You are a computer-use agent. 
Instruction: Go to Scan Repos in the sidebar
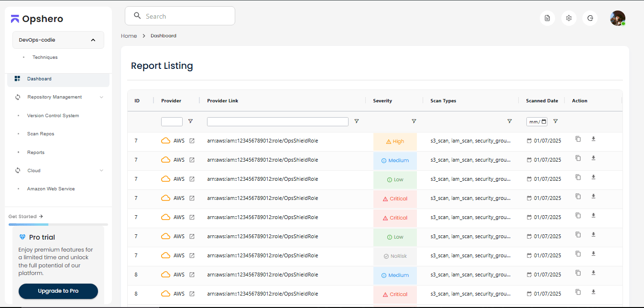(x=41, y=134)
